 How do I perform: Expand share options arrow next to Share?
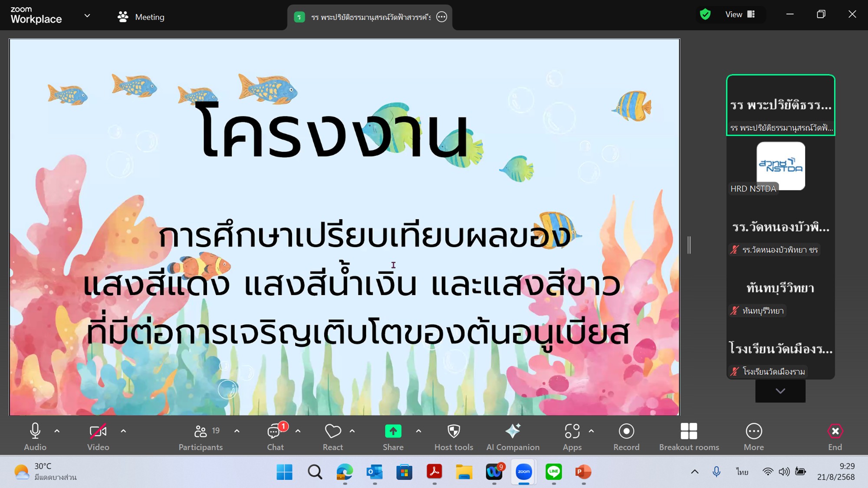(x=418, y=431)
